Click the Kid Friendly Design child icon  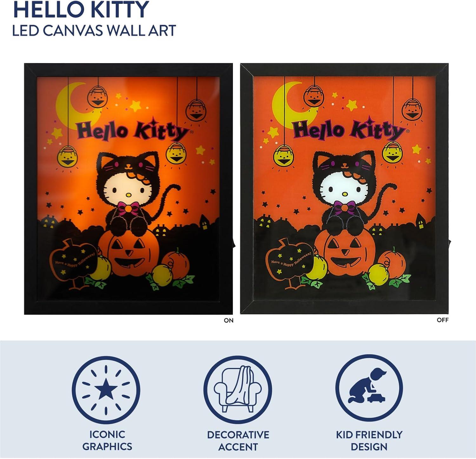(x=369, y=390)
